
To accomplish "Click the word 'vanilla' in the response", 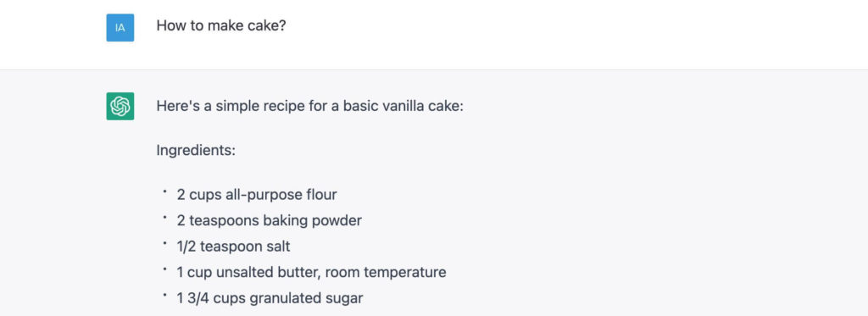I will (403, 106).
